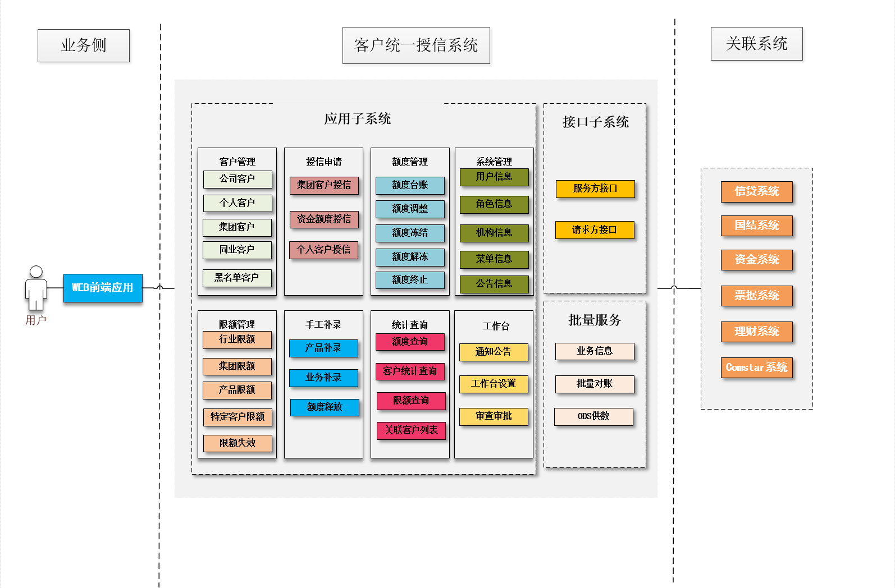Viewport: 895px width, 588px height.
Task: Select the 请求方接口 block
Action: [595, 230]
